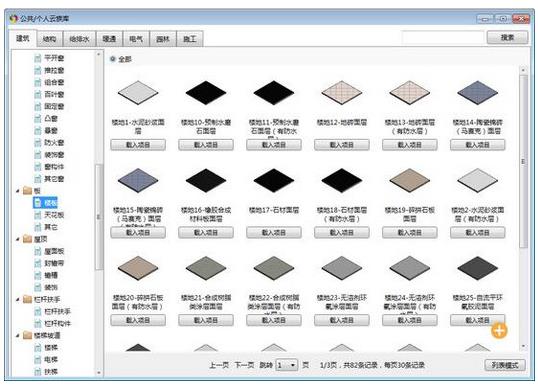Image resolution: width=538 pixels, height=388 pixels.
Task: Click gallery vertical scrollbar thumb
Action: point(523,161)
